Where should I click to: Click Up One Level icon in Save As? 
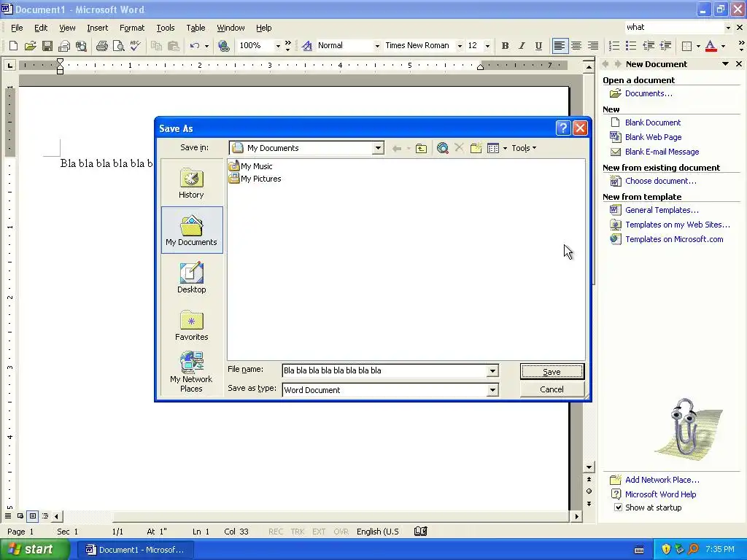coord(421,148)
